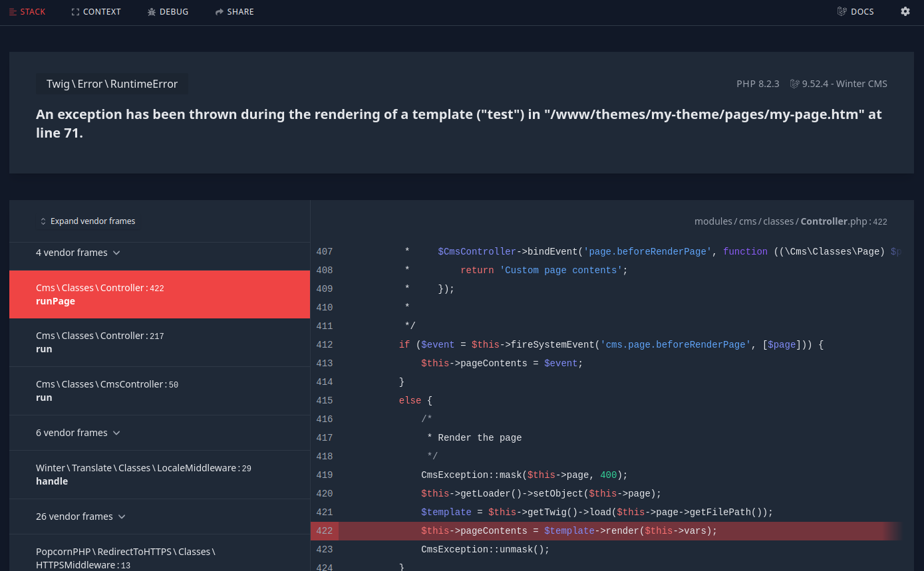This screenshot has height=571, width=924.
Task: Click chevron next to 4 vendor frames
Action: tap(116, 253)
